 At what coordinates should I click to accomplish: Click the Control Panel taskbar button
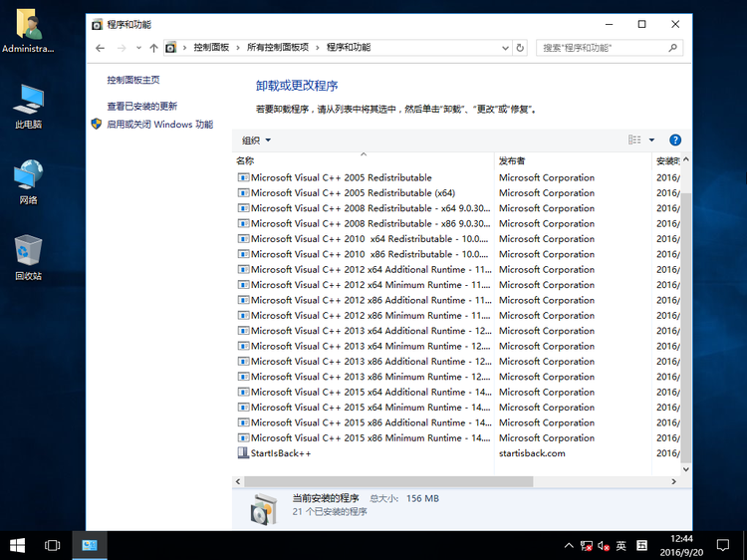pyautogui.click(x=90, y=545)
